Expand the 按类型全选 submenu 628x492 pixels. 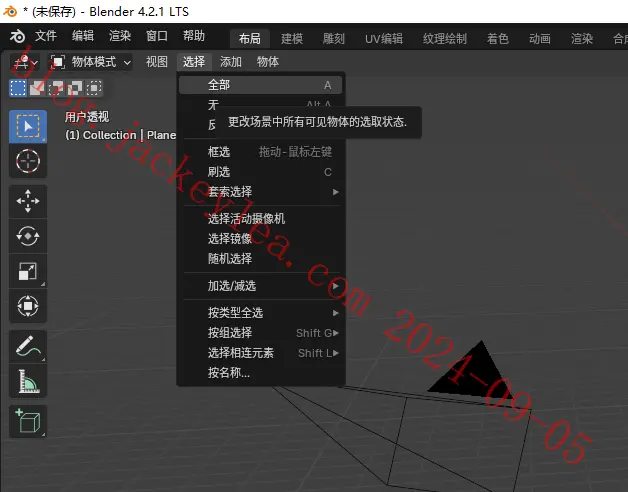tap(260, 313)
